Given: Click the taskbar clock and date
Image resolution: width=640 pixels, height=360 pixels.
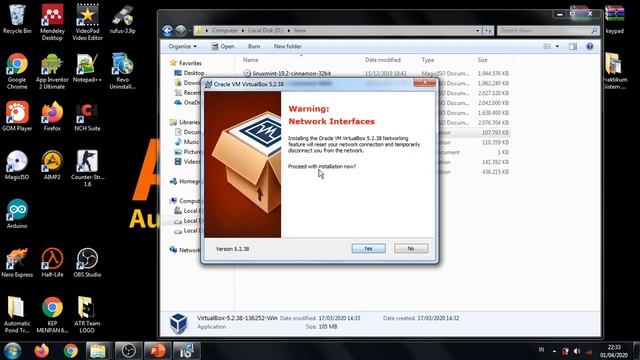Looking at the screenshot, I should [x=613, y=351].
